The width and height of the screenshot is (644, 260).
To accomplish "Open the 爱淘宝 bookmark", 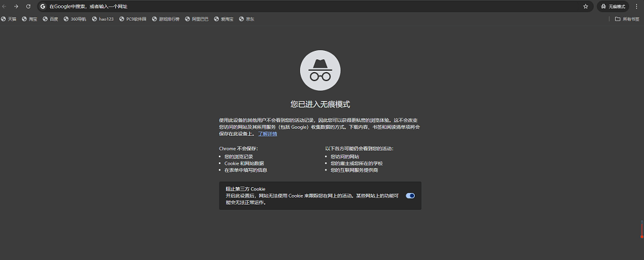I will point(224,19).
